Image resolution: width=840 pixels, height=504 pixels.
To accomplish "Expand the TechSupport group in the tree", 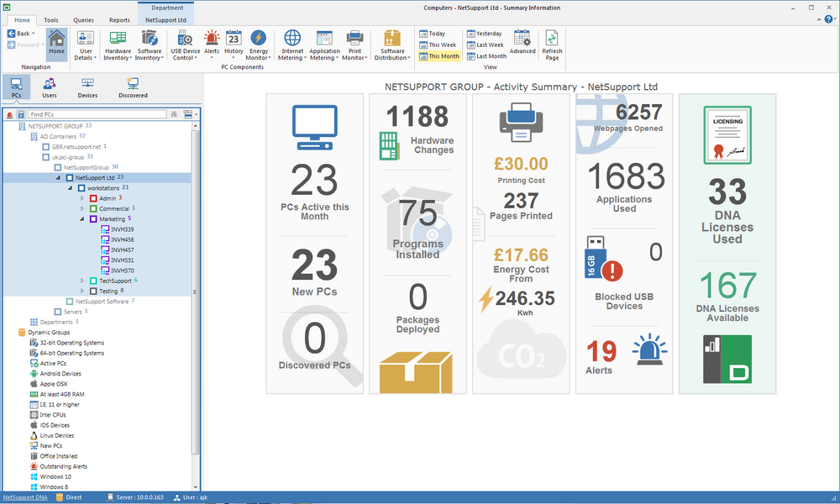I will [82, 281].
